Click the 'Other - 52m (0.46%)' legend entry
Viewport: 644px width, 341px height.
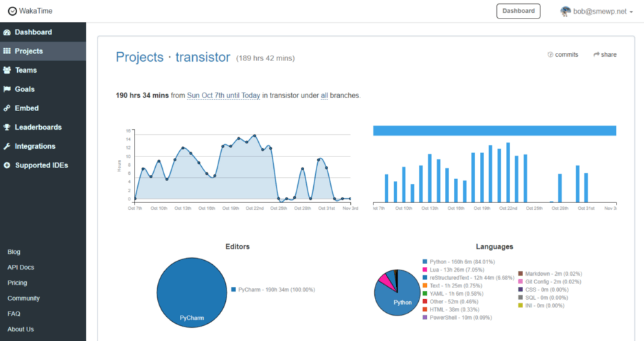point(450,302)
